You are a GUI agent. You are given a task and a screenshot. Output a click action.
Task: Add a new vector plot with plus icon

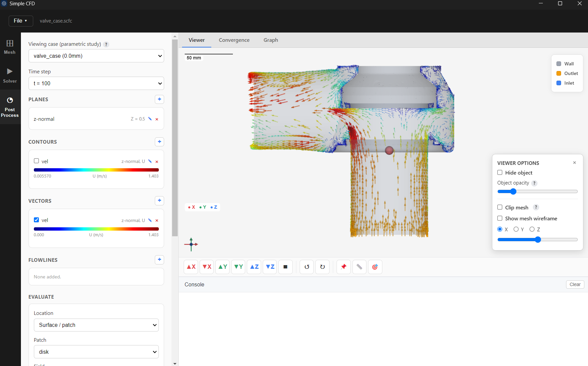(159, 200)
